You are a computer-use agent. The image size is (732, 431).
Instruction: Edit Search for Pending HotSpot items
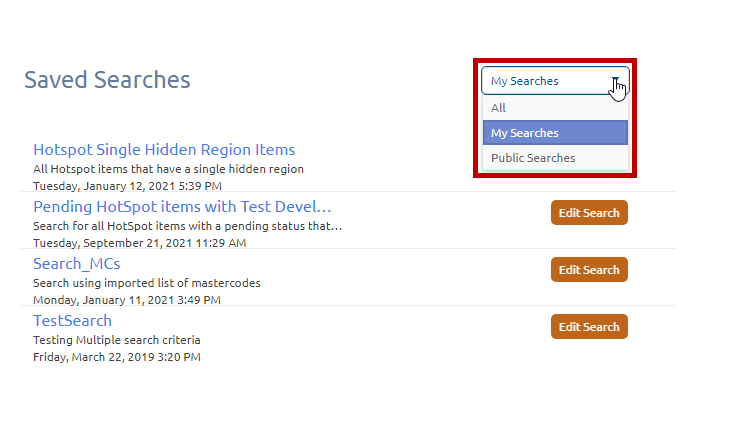click(x=589, y=213)
